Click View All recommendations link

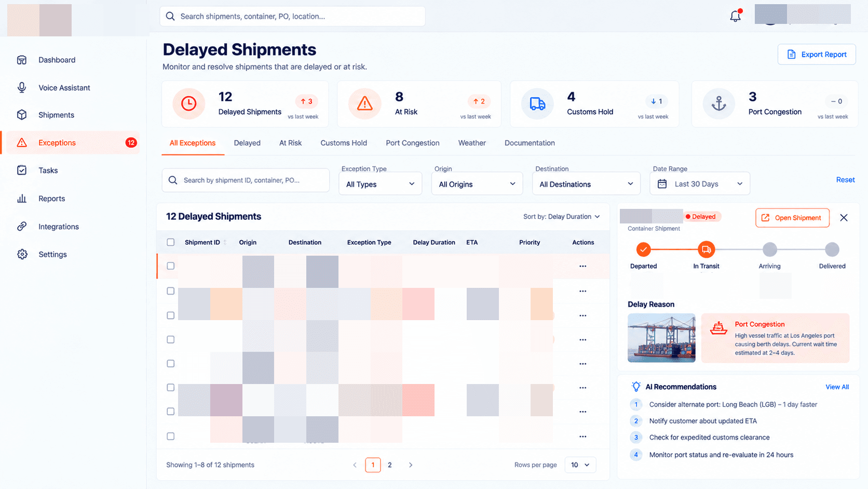[837, 387]
